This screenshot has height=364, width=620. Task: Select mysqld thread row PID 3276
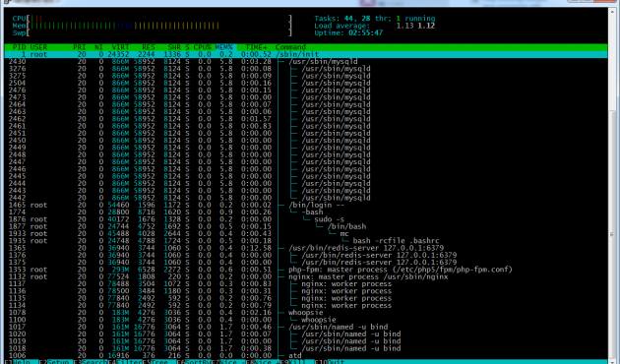306,69
